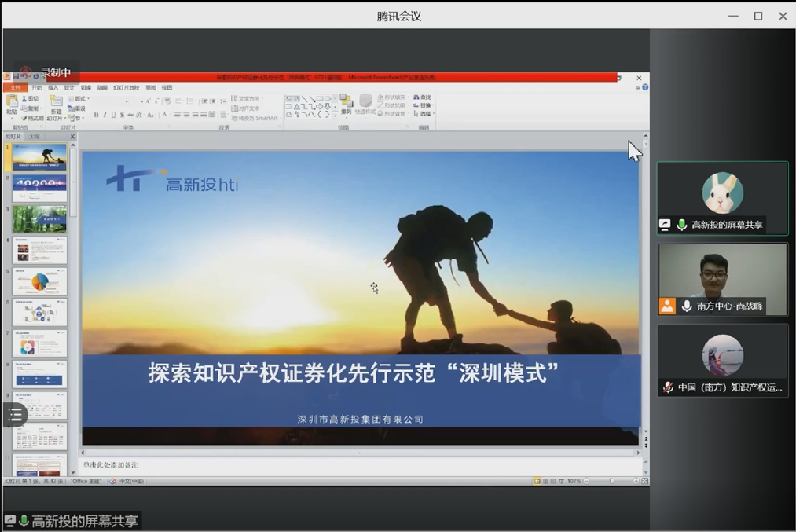Select slide 8 thumbnail with blue band
796x532 pixels.
[39, 374]
